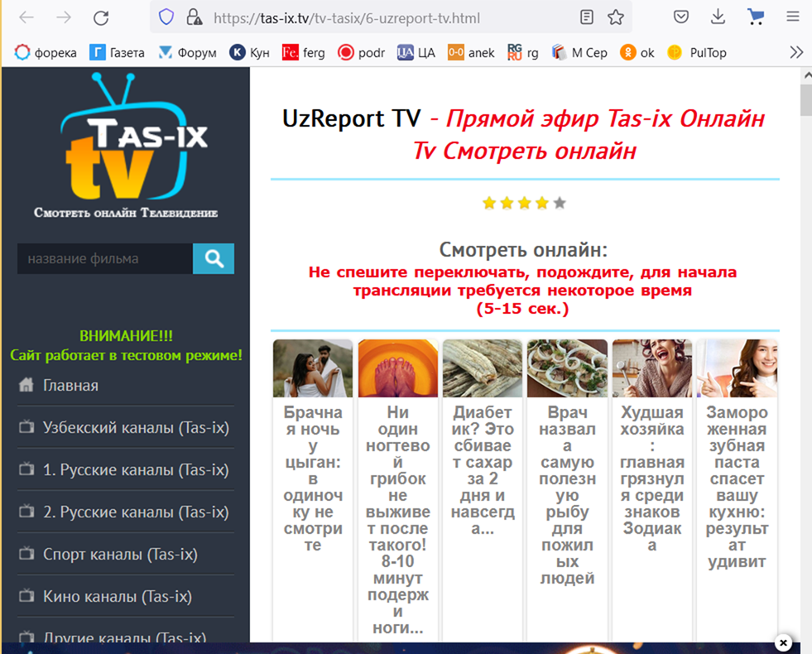Open Главная in the sidebar menu
The image size is (812, 654).
70,385
